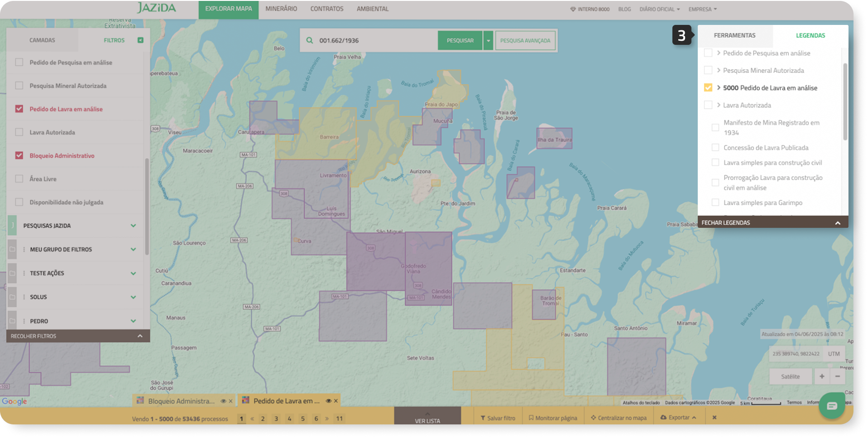Open Minerário nav menu
Viewport: 868px width, 438px height.
281,9
